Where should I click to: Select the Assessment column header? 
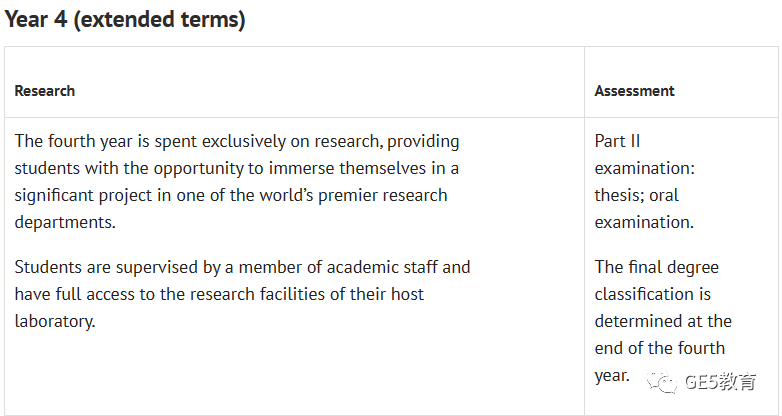point(634,91)
